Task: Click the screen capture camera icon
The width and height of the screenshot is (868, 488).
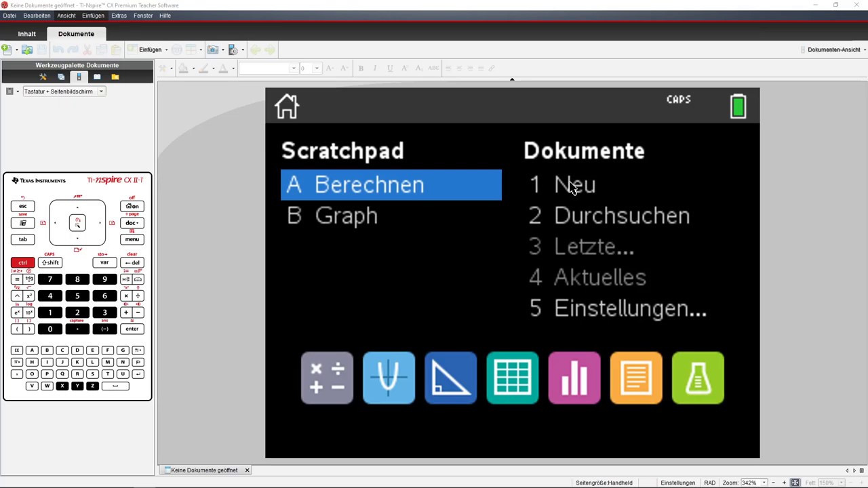Action: (x=212, y=49)
